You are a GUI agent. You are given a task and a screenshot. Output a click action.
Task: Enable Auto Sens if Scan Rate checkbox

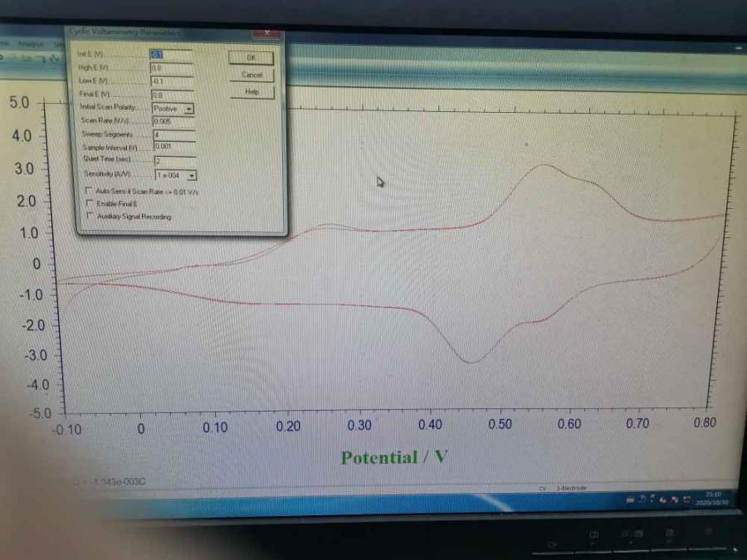click(x=89, y=191)
